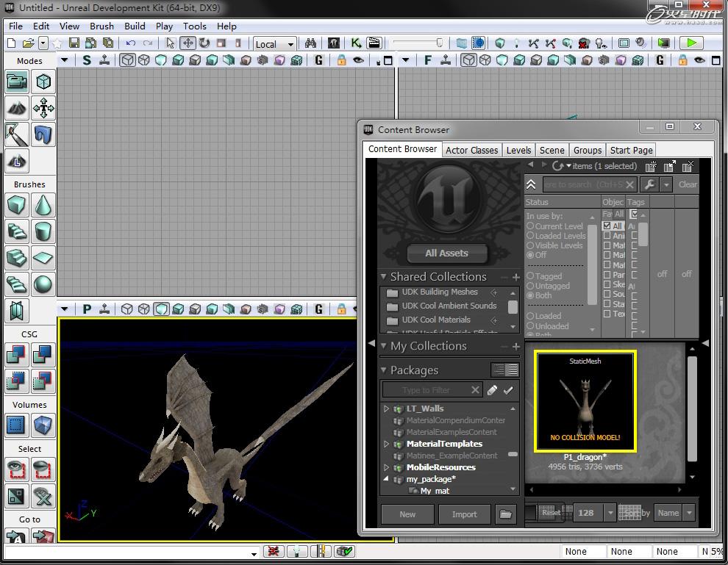Open thumbnail size 128 dropdown

tap(610, 513)
